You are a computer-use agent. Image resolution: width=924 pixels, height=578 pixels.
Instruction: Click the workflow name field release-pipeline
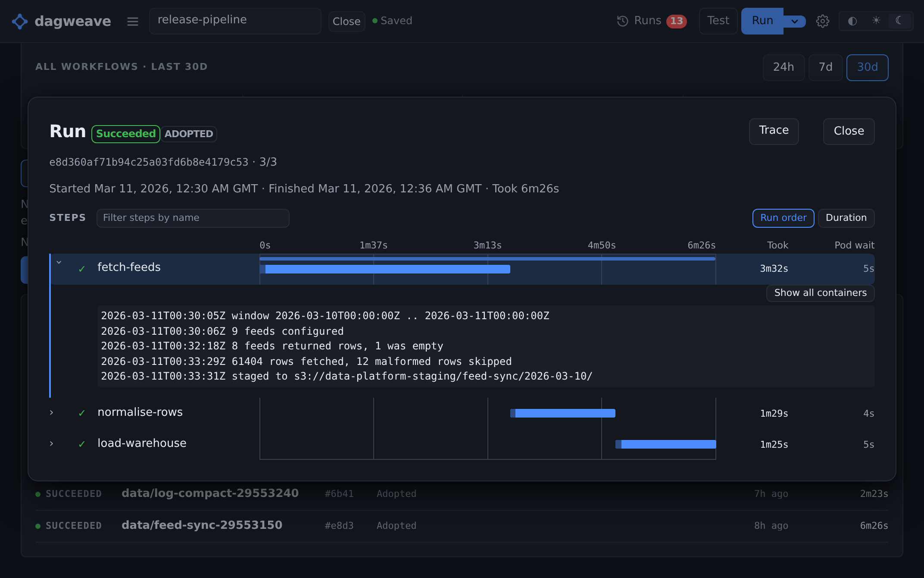pyautogui.click(x=235, y=21)
